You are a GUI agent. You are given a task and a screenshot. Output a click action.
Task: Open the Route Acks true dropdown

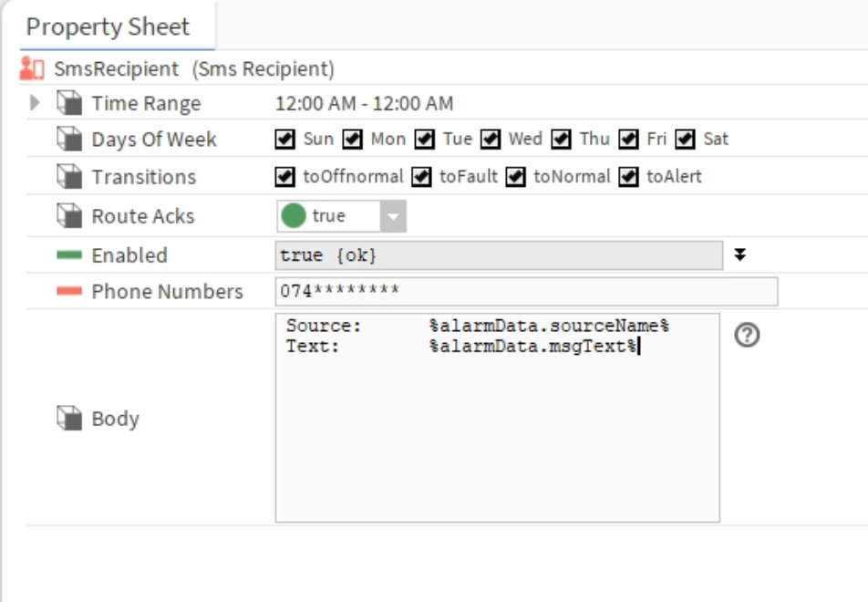tap(393, 216)
